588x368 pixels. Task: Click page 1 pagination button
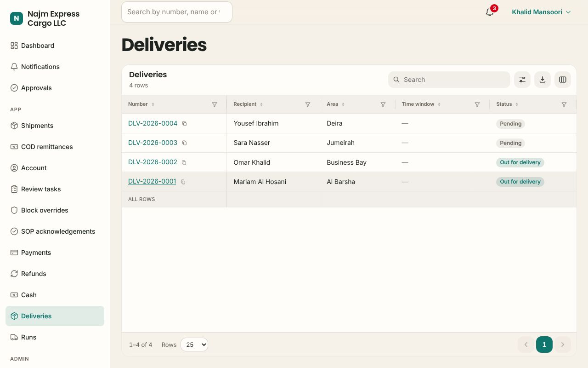544,345
